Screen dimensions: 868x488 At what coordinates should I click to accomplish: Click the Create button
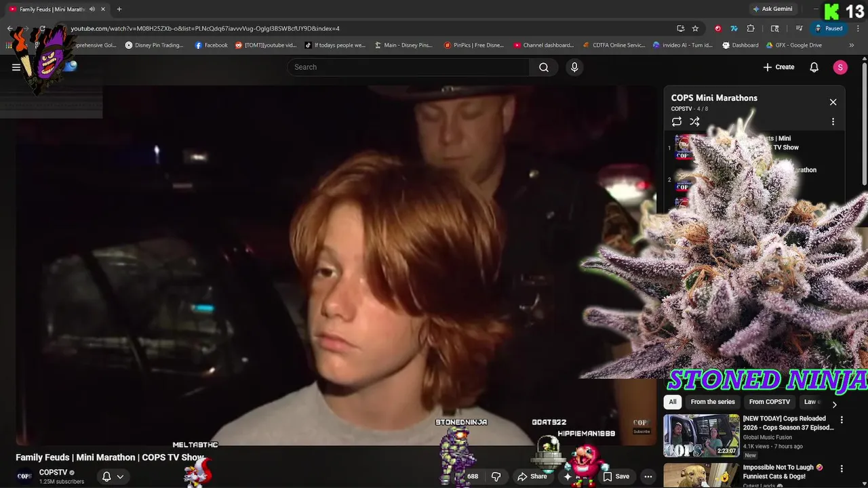pos(778,67)
